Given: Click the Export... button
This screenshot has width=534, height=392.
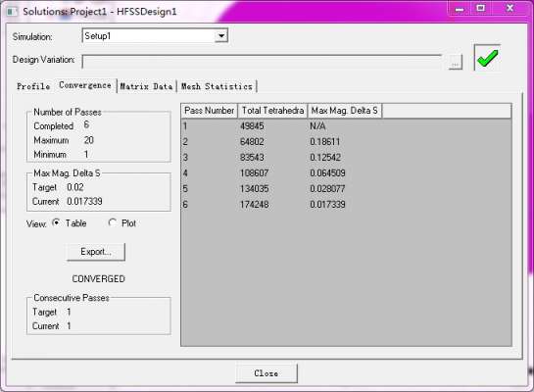Looking at the screenshot, I should click(x=96, y=252).
